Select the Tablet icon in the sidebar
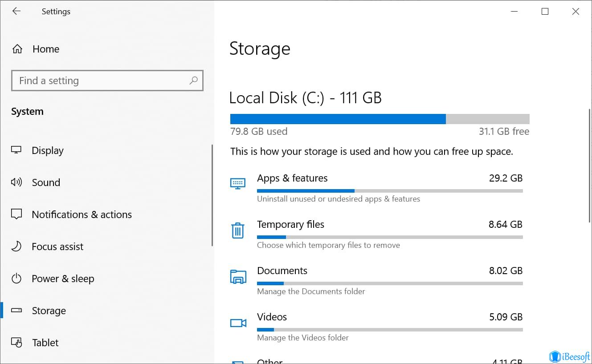The width and height of the screenshot is (592, 364). click(x=16, y=343)
